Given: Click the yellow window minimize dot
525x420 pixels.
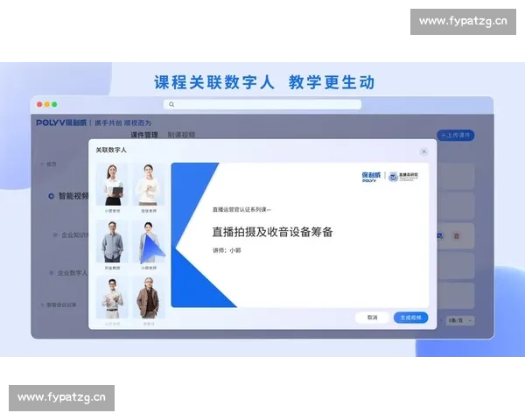Looking at the screenshot, I should (x=47, y=104).
